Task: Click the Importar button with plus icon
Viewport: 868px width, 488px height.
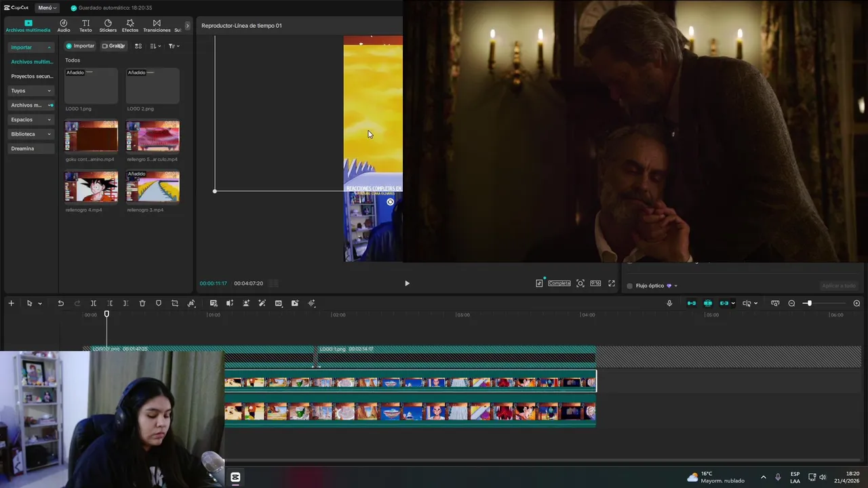Action: 80,46
